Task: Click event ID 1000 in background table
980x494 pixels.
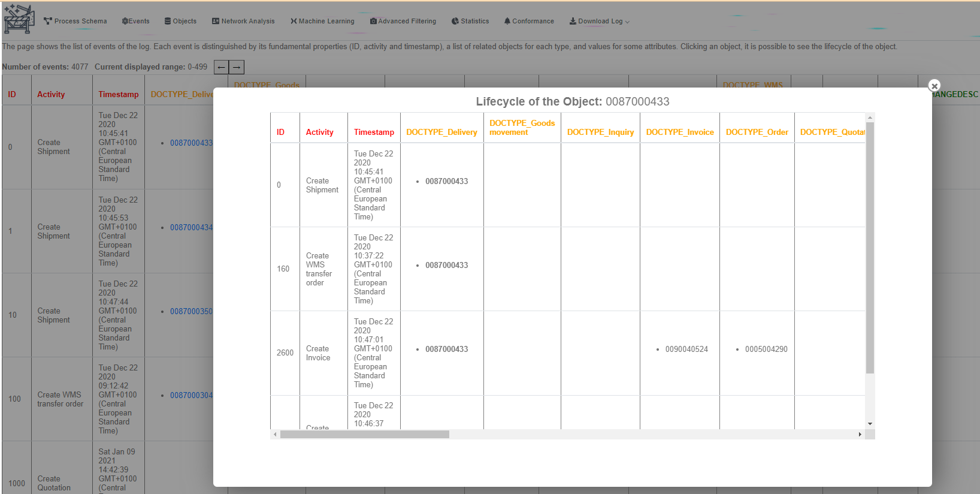Action: tap(17, 483)
